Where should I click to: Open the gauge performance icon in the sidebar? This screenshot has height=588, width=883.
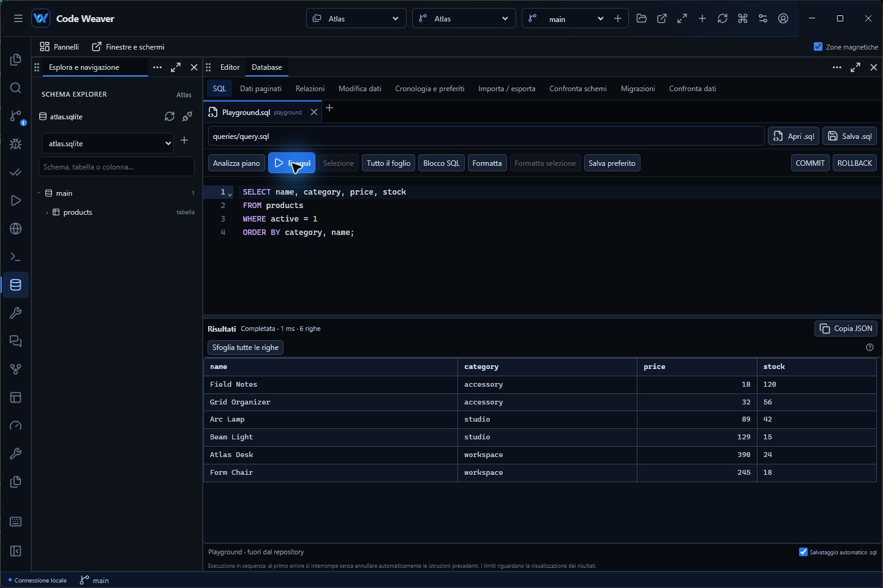coord(16,426)
